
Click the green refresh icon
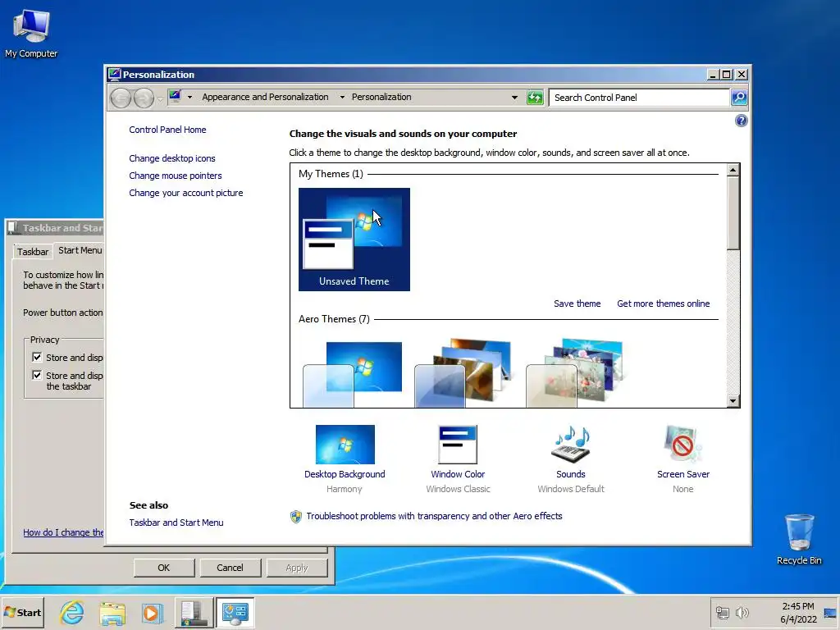pyautogui.click(x=535, y=98)
